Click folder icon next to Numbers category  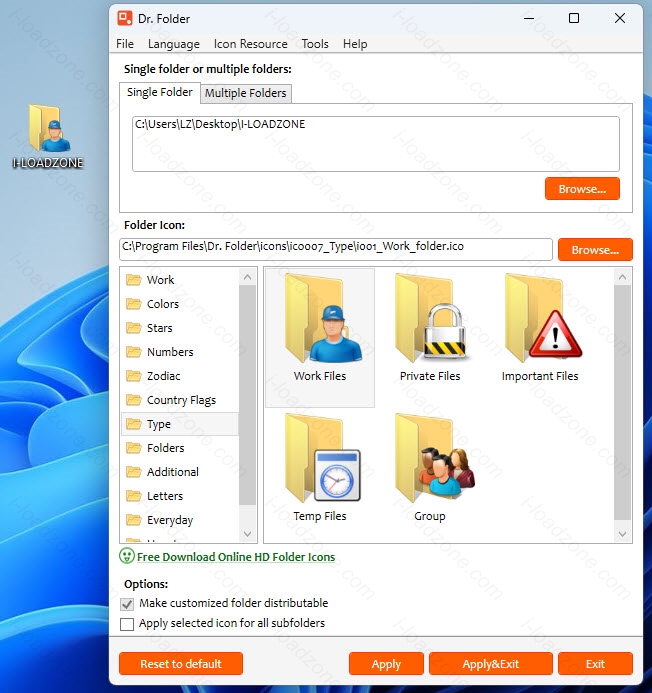(133, 352)
